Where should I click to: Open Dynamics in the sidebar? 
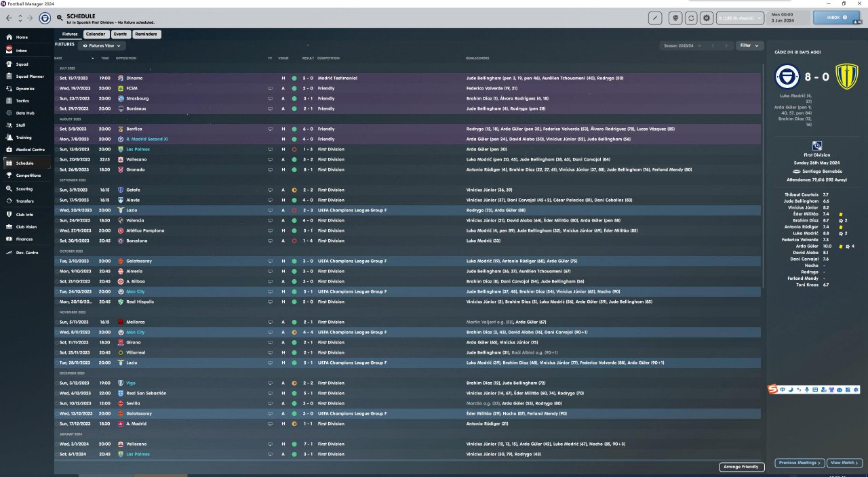pyautogui.click(x=24, y=89)
